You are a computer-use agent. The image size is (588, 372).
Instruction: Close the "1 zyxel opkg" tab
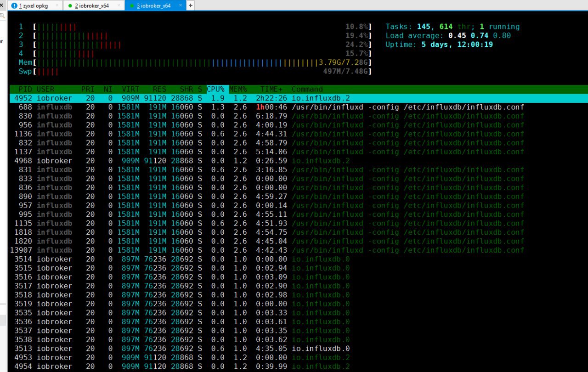click(x=57, y=6)
